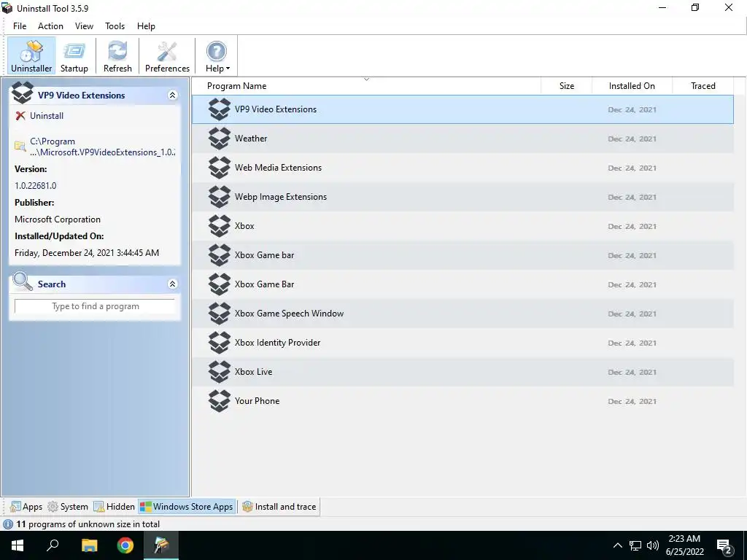The height and width of the screenshot is (560, 747).
Task: Select the Xbox Identity Provider name
Action: [277, 343]
